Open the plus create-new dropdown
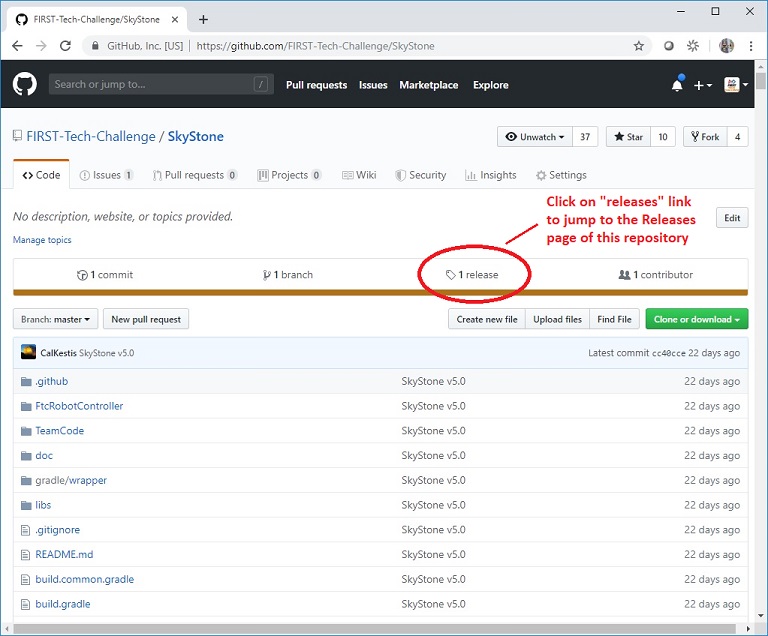768x636 pixels. point(703,86)
